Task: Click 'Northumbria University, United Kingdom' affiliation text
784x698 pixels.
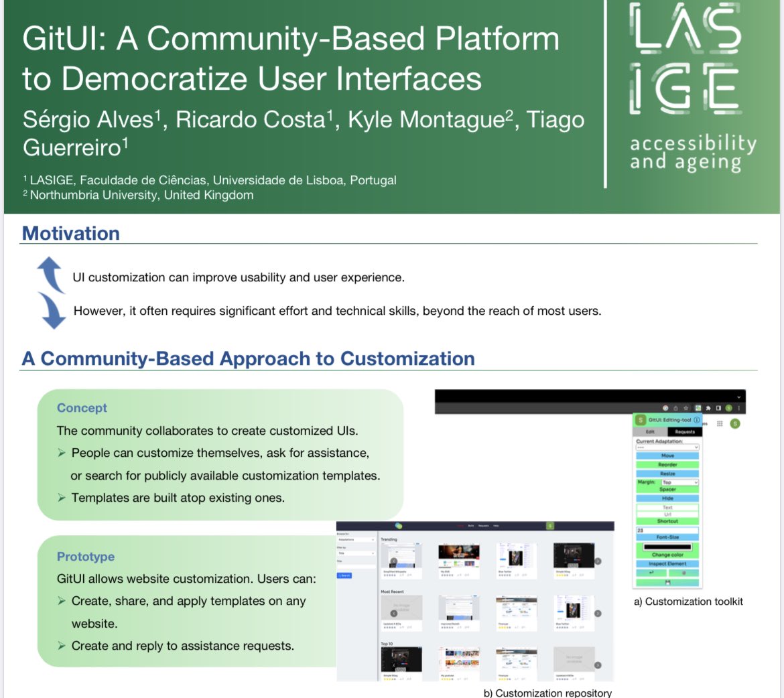Action: [141, 195]
